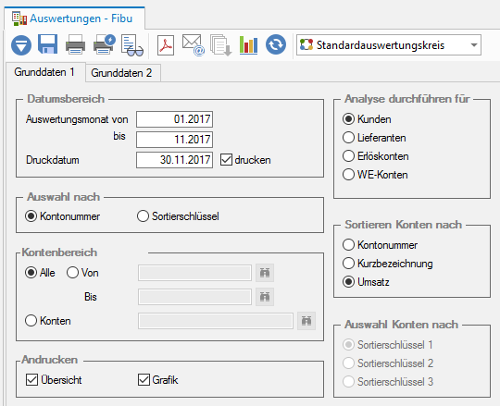Select Sortierschlüssel 1 radio button
This screenshot has width=500, height=406.
pyautogui.click(x=348, y=345)
